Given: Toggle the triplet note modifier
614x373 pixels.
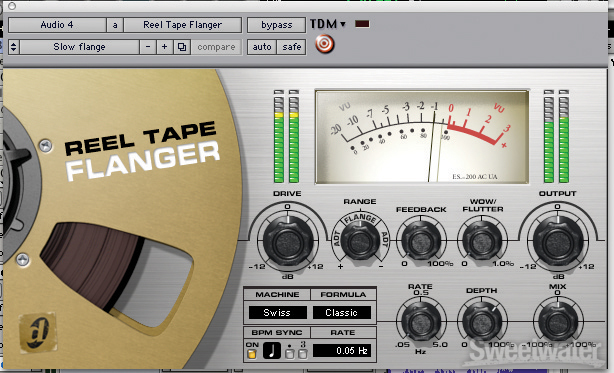Looking at the screenshot, I should (x=303, y=353).
